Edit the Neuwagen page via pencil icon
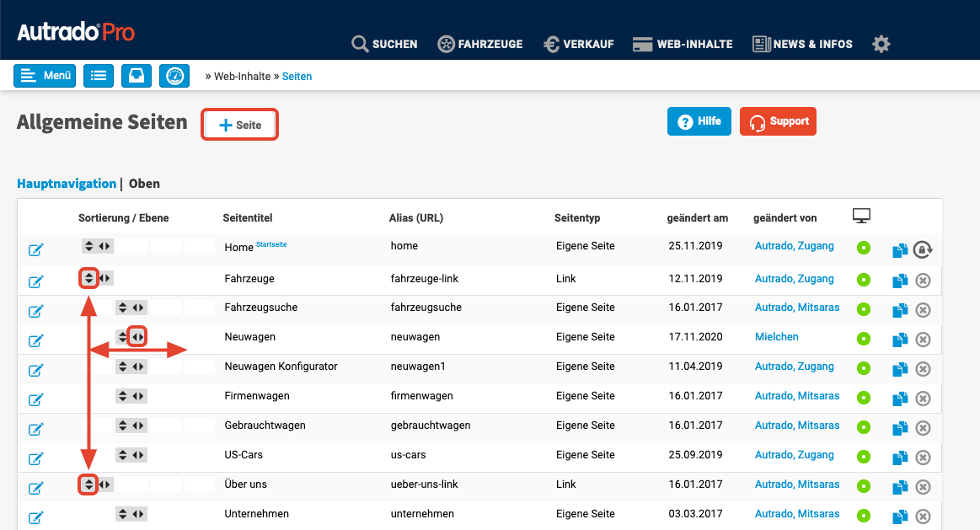The height and width of the screenshot is (530, 980). 35,340
